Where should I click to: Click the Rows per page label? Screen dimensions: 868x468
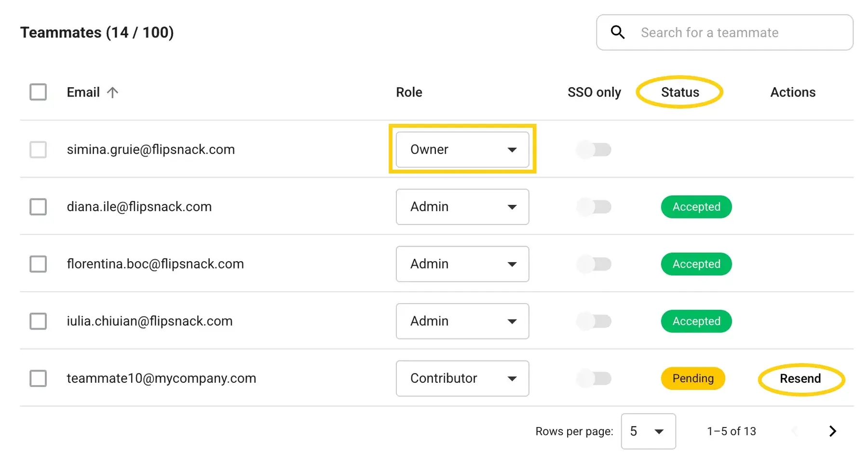pyautogui.click(x=574, y=431)
